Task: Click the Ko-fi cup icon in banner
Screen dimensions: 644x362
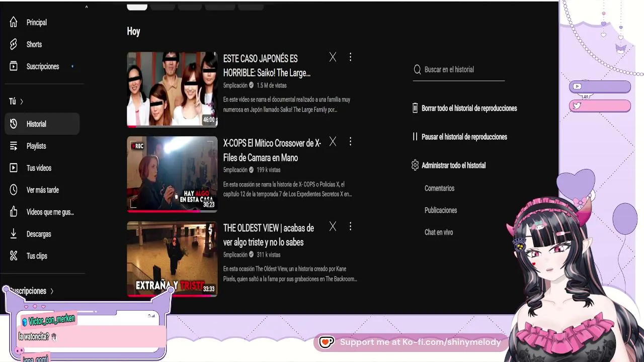Action: pyautogui.click(x=327, y=342)
